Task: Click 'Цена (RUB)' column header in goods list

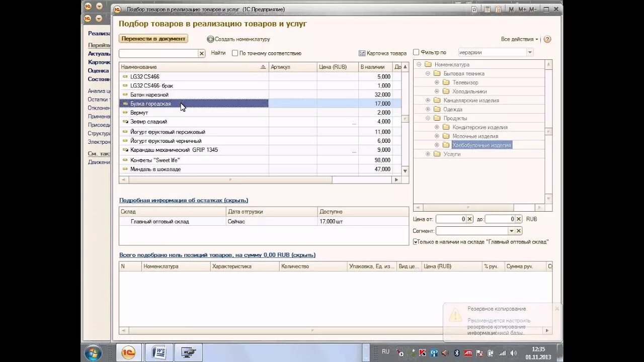Action: pos(338,67)
